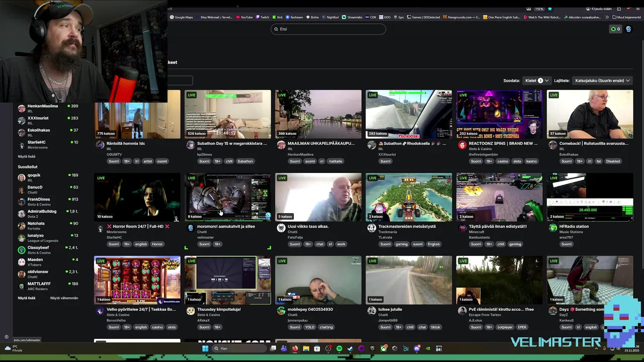
Task: Open File Explorer from the taskbar
Action: point(306,348)
